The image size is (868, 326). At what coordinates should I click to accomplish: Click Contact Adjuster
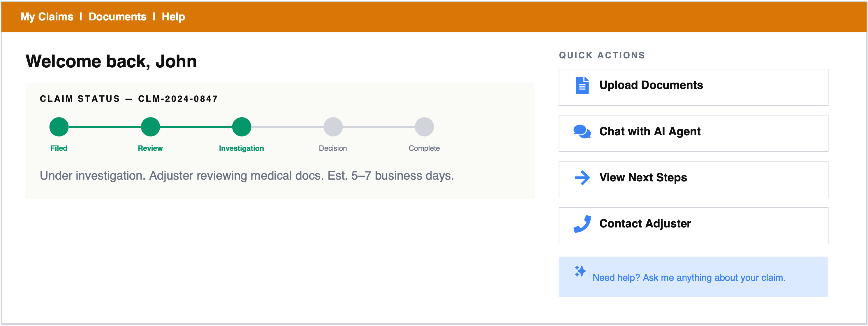[645, 223]
